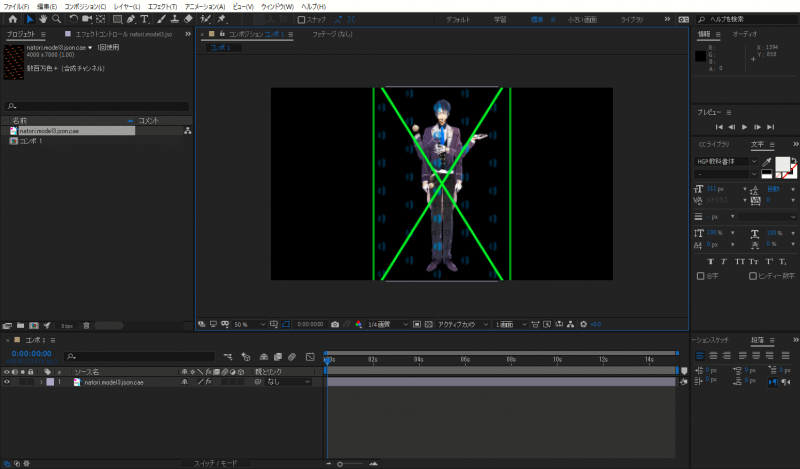Show more workspaces with double chevron
Screen dimensions: 800x469
pyautogui.click(x=667, y=19)
